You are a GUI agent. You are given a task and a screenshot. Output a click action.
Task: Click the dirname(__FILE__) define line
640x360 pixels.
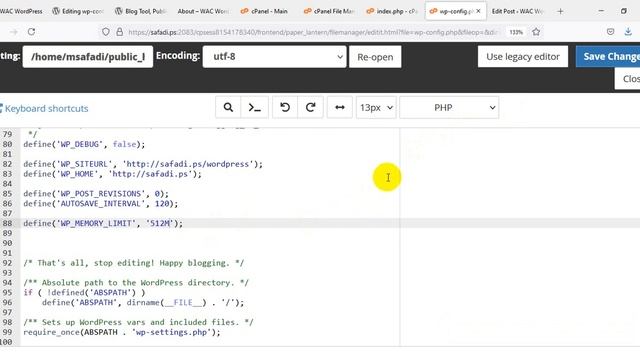pos(143,302)
